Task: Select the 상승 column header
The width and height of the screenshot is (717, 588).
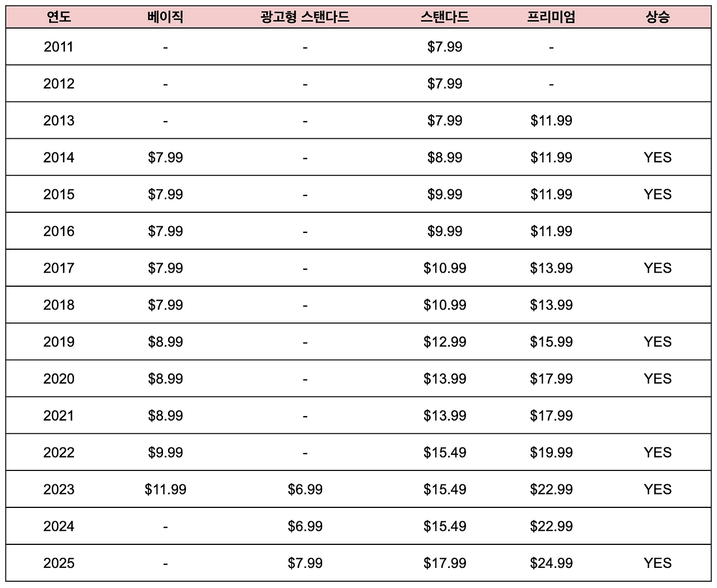Action: [658, 17]
